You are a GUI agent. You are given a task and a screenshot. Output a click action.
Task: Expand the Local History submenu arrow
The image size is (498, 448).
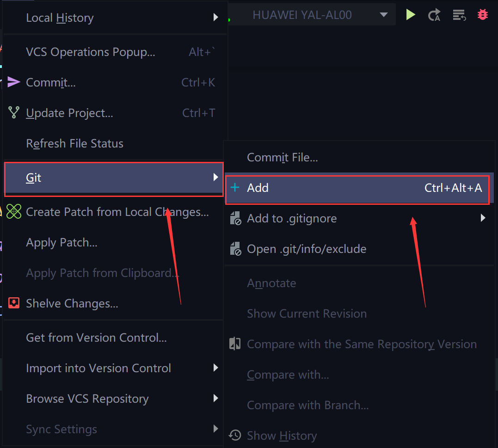coord(215,17)
